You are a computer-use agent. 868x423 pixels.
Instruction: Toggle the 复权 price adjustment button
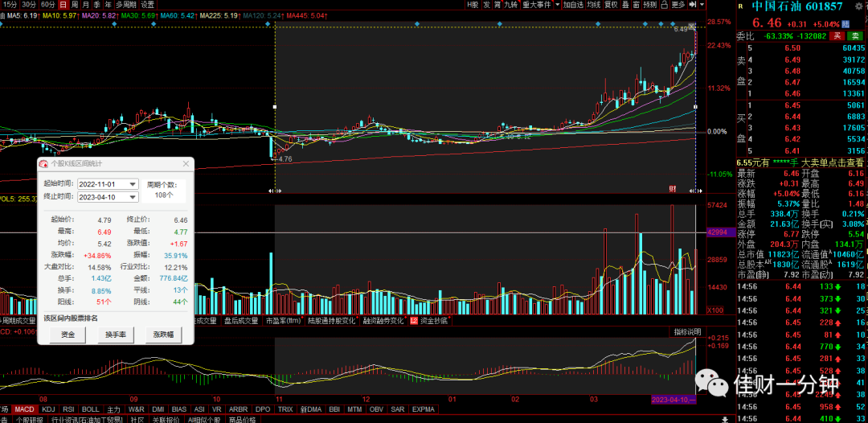tap(611, 5)
